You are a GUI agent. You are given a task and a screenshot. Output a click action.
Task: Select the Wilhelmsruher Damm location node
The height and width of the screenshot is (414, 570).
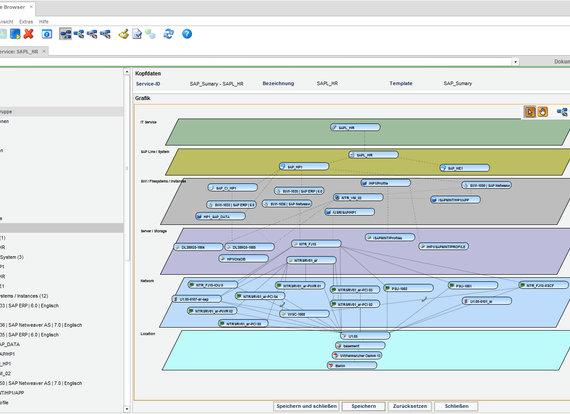point(357,355)
